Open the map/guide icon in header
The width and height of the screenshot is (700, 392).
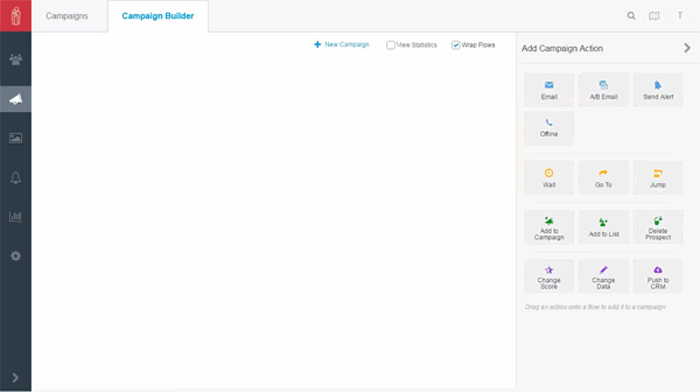click(x=654, y=16)
